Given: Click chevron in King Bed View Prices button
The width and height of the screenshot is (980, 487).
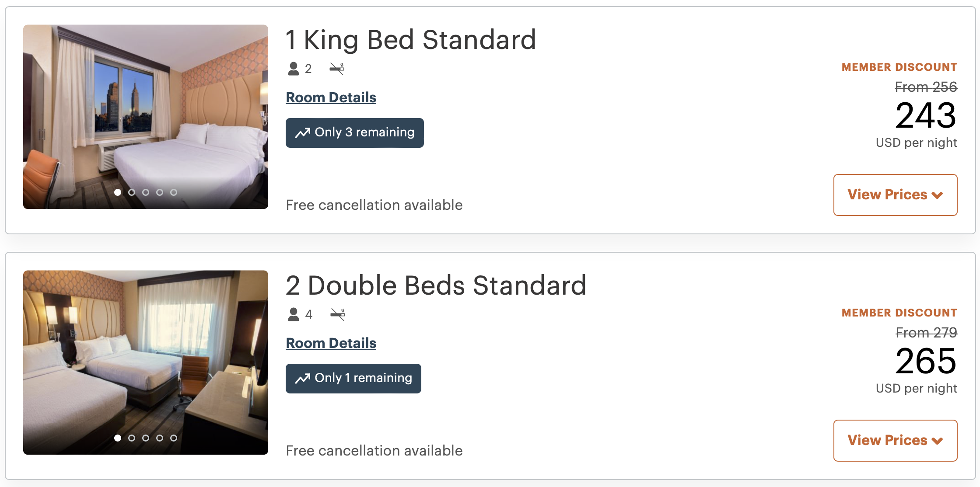Looking at the screenshot, I should pos(937,195).
